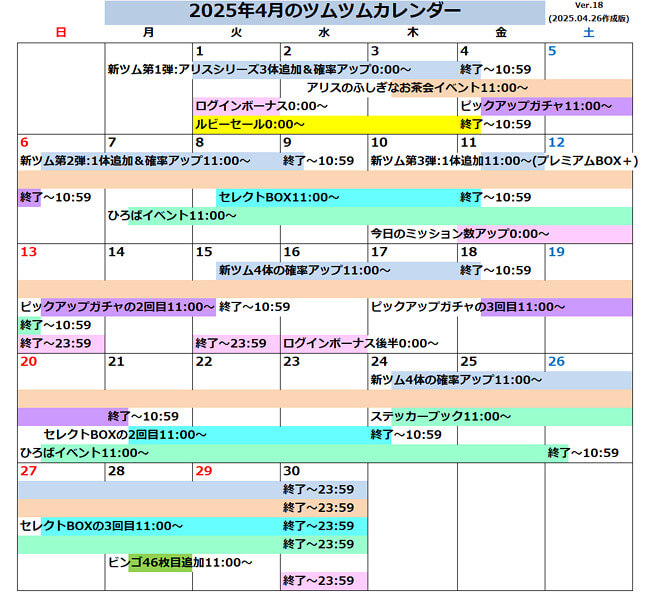Click the ピックアップガチャの2回目11:00～ event
The image size is (650, 608).
point(117,307)
